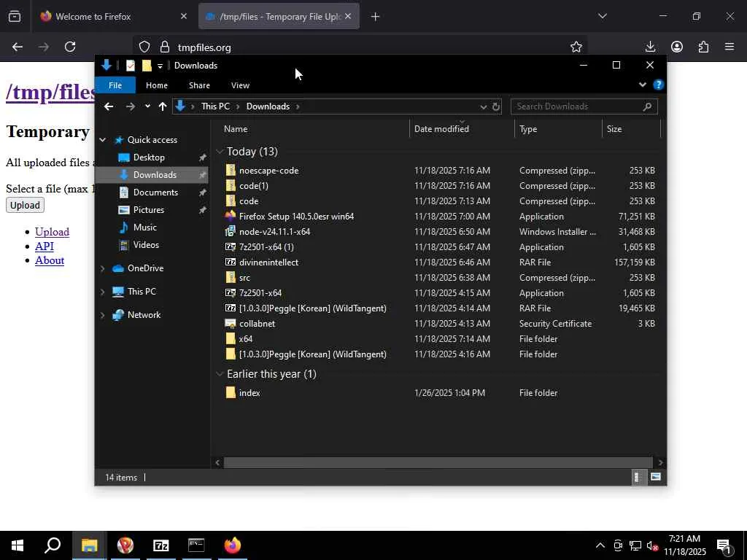Image resolution: width=747 pixels, height=560 pixels.
Task: Click the Firefox View icon in tab bar
Action: pos(15,17)
